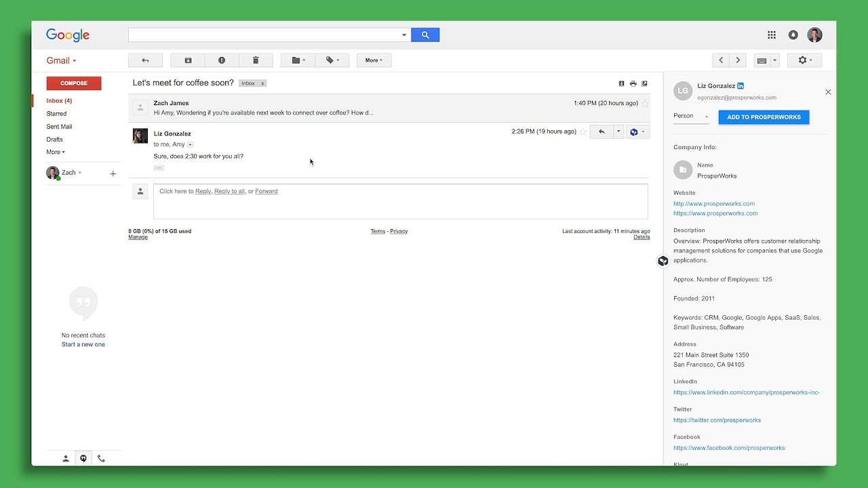Click Reply link in reply box
This screenshot has width=868, height=488.
pos(203,191)
